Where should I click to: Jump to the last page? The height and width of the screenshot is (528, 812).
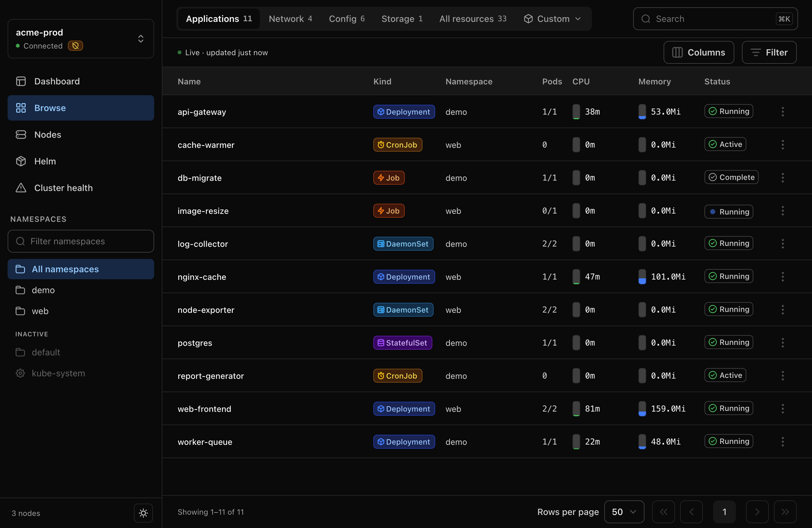coord(785,511)
